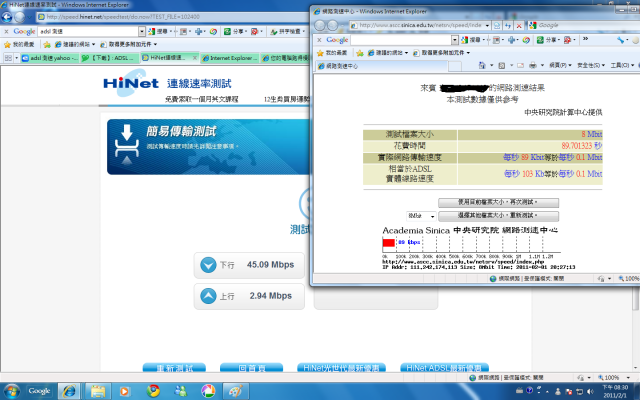This screenshot has height=400, width=640.
Task: Click spell check button in HiNet window Google toolbar
Action: [x=287, y=31]
